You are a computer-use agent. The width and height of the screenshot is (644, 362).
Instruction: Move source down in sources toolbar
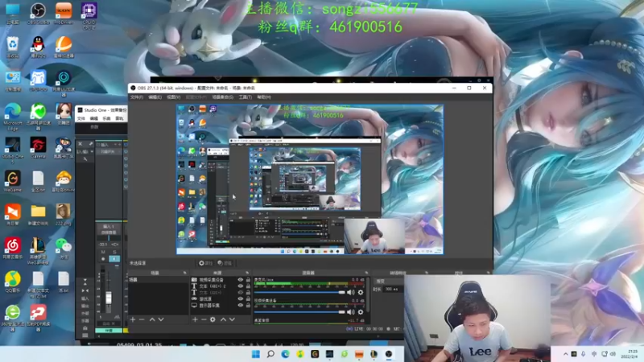click(232, 319)
